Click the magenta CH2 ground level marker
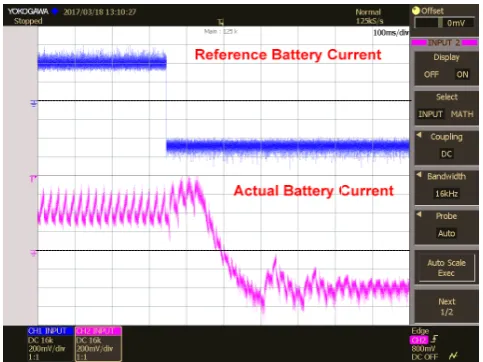Viewport: 483px width, 362px height. (x=34, y=254)
